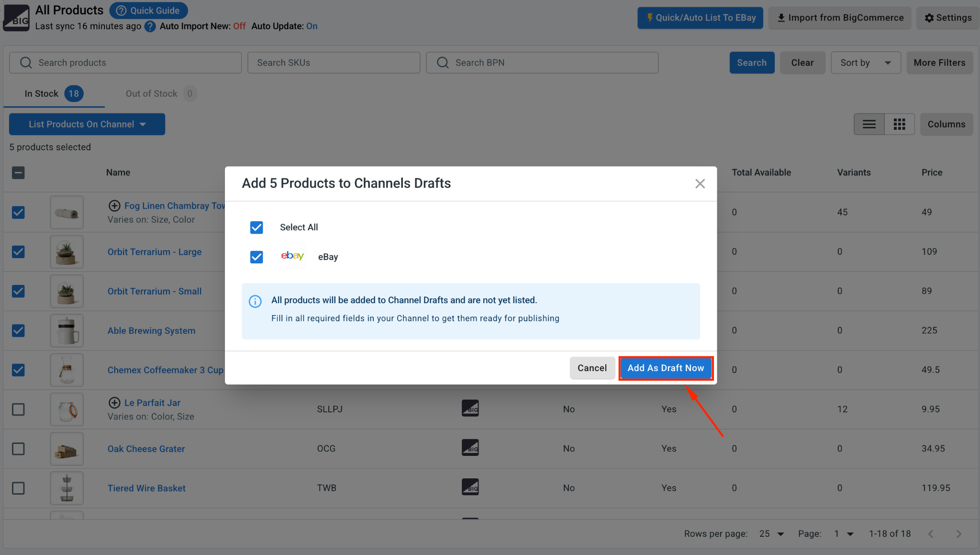
Task: Switch to grid view icon
Action: point(900,125)
